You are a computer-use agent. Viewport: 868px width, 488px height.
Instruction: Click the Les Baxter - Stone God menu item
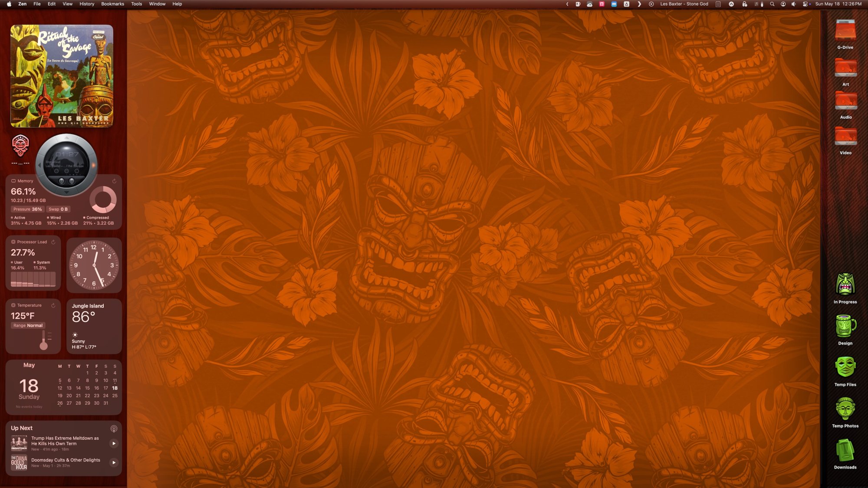coord(684,4)
